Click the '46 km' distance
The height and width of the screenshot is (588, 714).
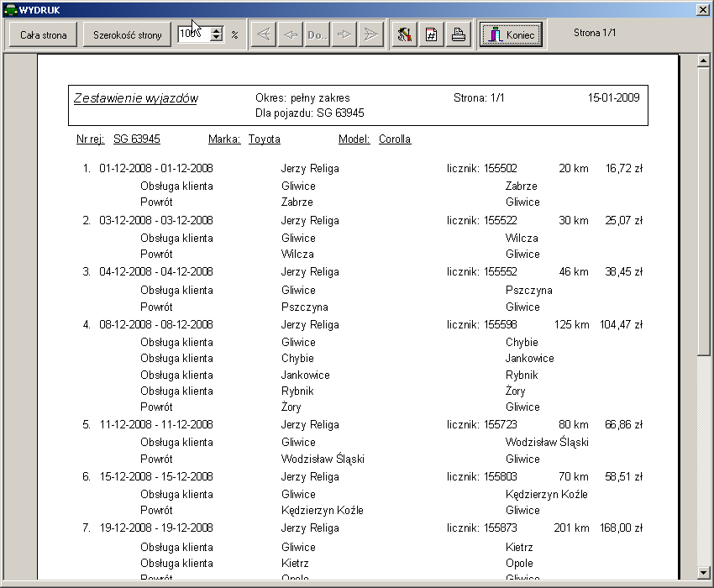pos(574,272)
